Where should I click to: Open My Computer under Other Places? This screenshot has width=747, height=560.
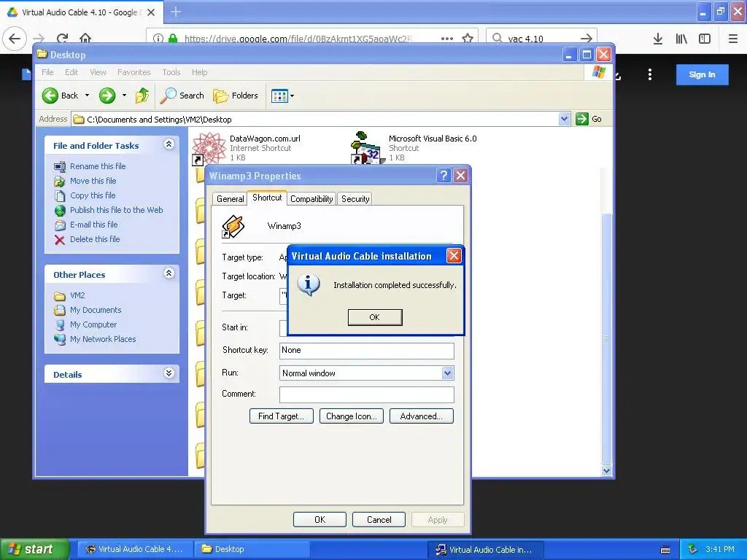[x=93, y=324]
